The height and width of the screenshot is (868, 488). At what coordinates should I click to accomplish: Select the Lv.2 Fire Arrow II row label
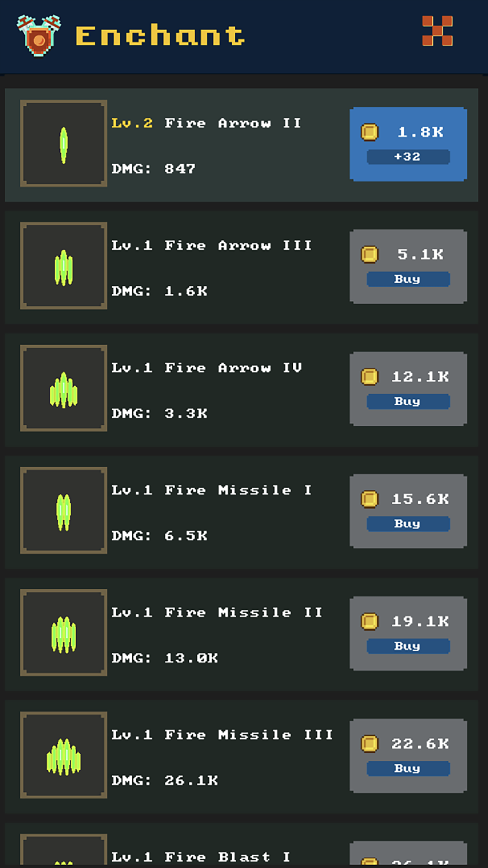[206, 123]
